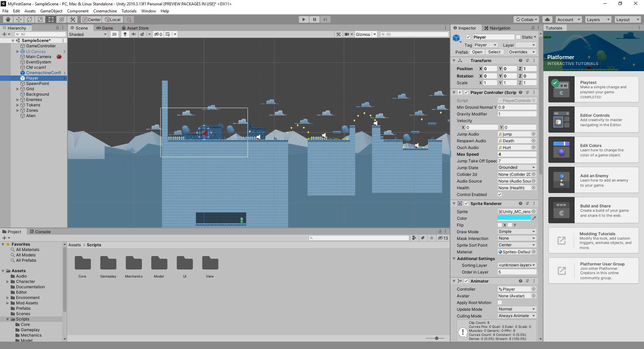Select the Rect Transform tool
This screenshot has width=644, height=349.
(x=51, y=19)
